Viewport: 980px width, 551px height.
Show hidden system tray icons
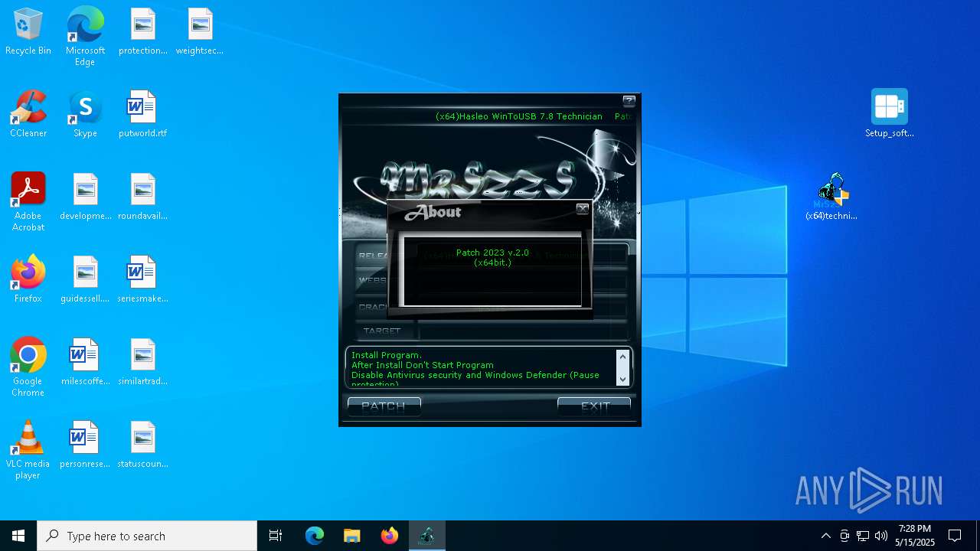(825, 536)
